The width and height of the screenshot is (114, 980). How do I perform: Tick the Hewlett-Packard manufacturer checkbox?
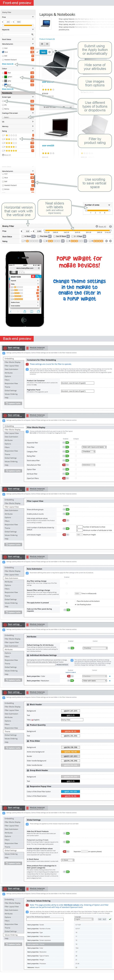(x=3, y=60)
